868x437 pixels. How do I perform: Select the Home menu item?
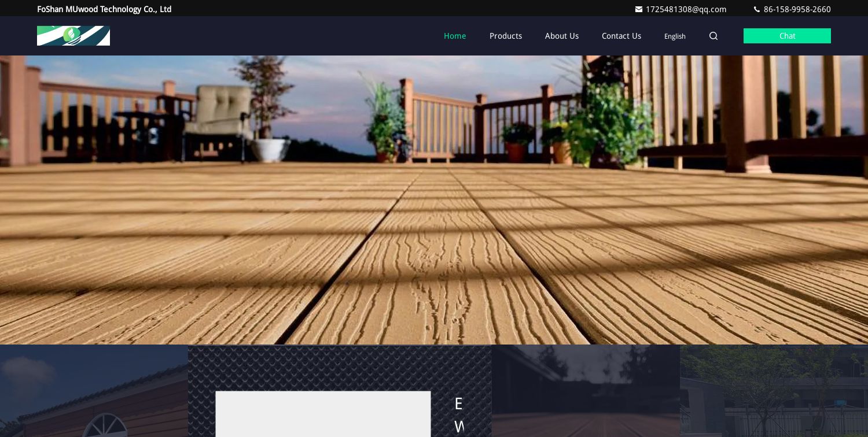click(455, 36)
